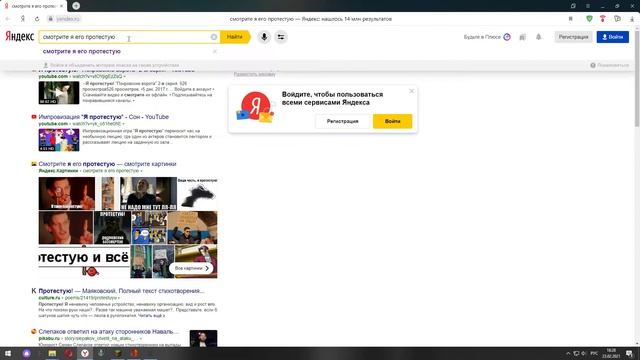Open 'Смотрите я его протестую — смотрите картинки' link

pos(107,164)
